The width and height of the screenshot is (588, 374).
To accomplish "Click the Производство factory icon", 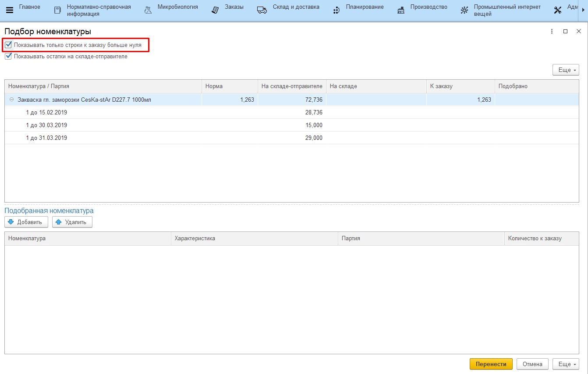I will [x=401, y=10].
